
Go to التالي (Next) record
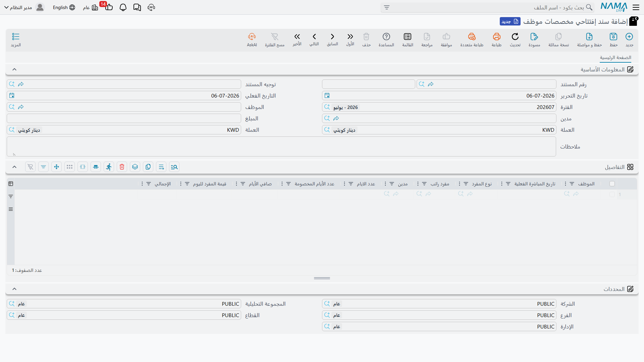[314, 39]
